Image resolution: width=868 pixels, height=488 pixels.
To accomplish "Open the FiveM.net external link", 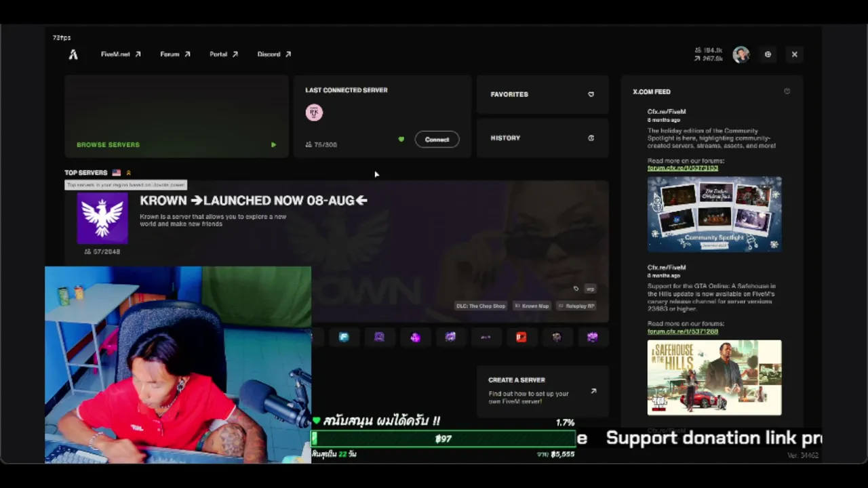I will (x=121, y=54).
